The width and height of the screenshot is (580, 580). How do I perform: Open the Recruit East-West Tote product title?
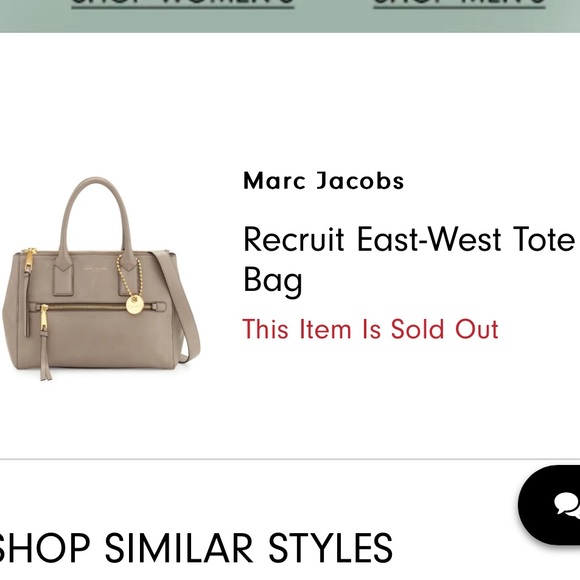tap(409, 259)
